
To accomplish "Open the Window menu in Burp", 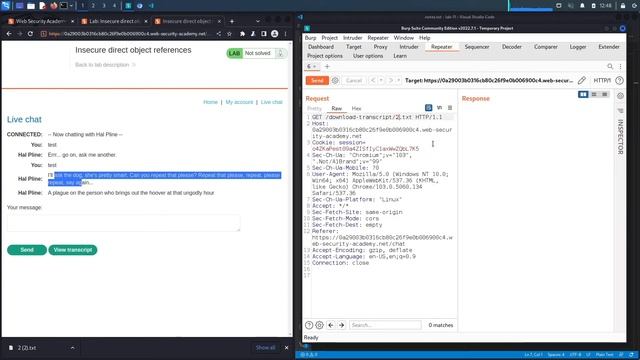I will pyautogui.click(x=403, y=38).
